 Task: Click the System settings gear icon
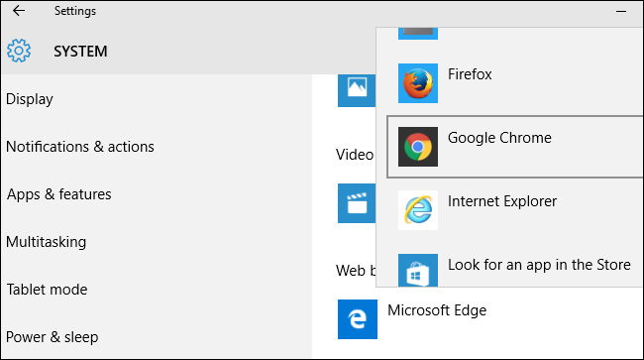coord(19,51)
